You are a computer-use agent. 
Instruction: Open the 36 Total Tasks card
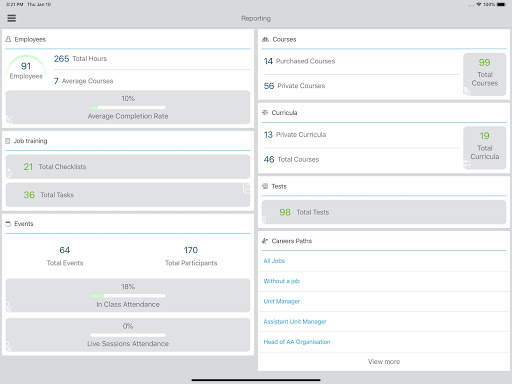pos(128,195)
